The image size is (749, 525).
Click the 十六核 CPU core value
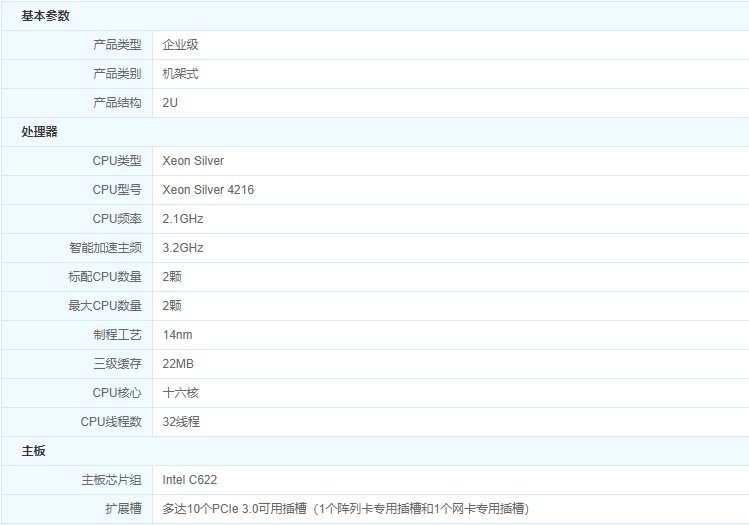coord(181,393)
